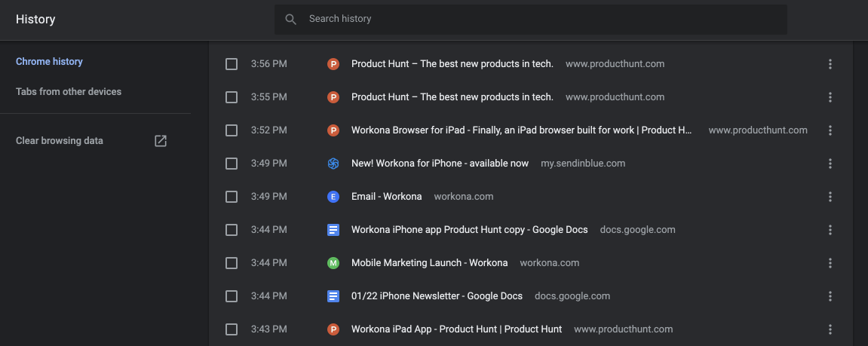This screenshot has width=868, height=346.
Task: Check the Workona iPad App entry checkbox
Action: pyautogui.click(x=232, y=330)
